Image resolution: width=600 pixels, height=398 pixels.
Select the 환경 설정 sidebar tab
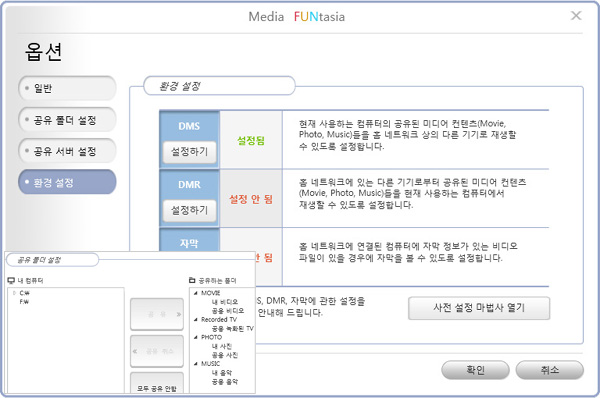click(67, 182)
